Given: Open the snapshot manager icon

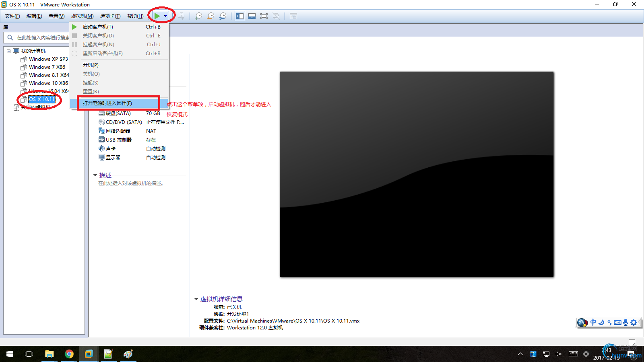Looking at the screenshot, I should click(x=223, y=16).
